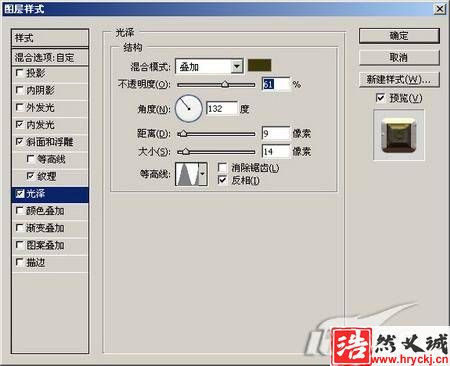The image size is (450, 366).
Task: Select 混合选项:自定 blending options item
Action: 50,57
